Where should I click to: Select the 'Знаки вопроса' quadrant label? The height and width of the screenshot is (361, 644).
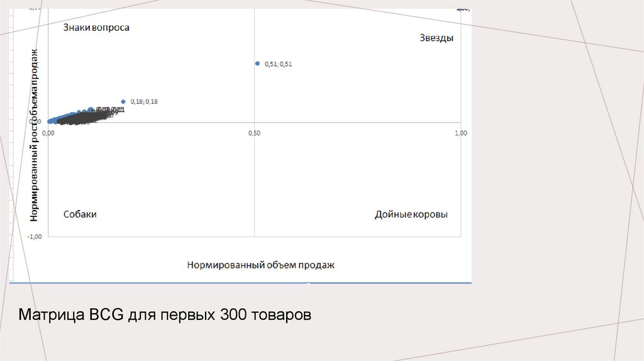(96, 28)
